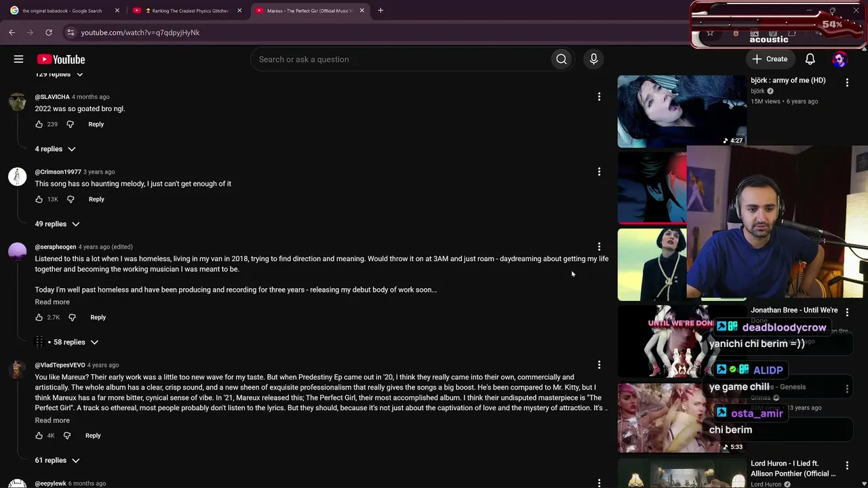Open the account avatar menu
The image size is (868, 488).
point(840,59)
